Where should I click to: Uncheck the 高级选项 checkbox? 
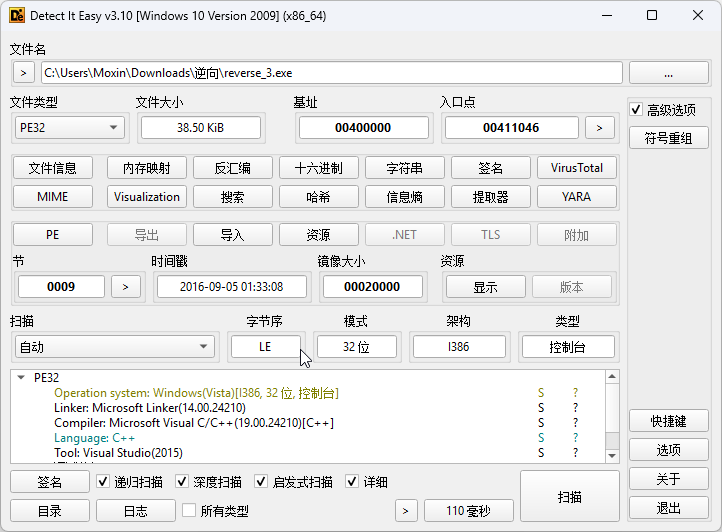coord(636,110)
